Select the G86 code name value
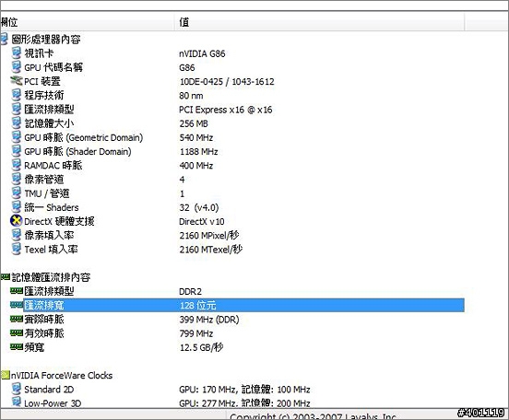This screenshot has height=420, width=509. click(x=187, y=67)
